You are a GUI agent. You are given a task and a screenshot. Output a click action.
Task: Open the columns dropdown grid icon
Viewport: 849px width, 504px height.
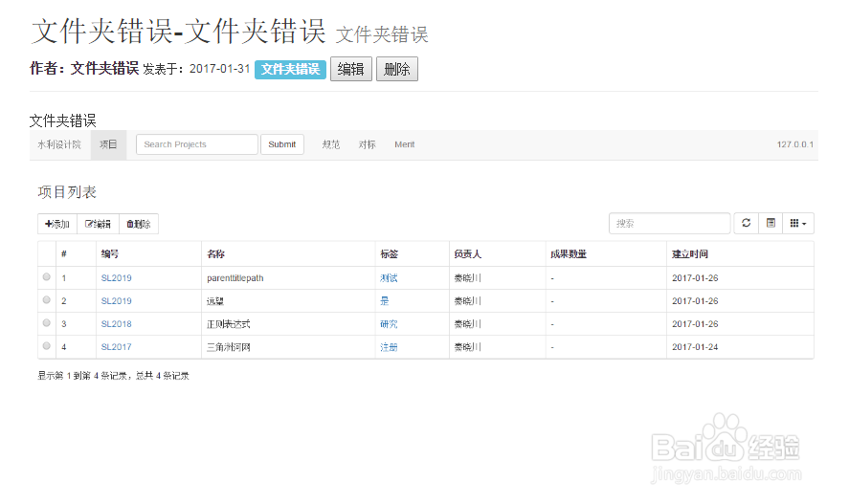click(798, 224)
